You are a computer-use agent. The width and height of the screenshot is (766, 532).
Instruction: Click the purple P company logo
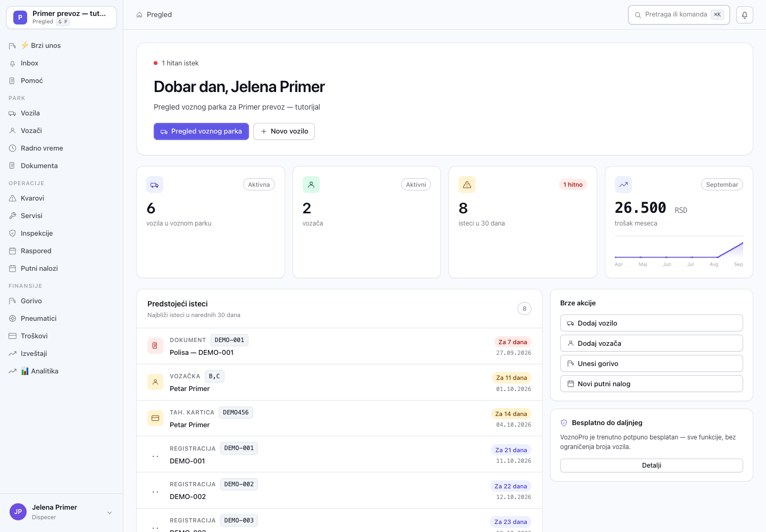20,18
